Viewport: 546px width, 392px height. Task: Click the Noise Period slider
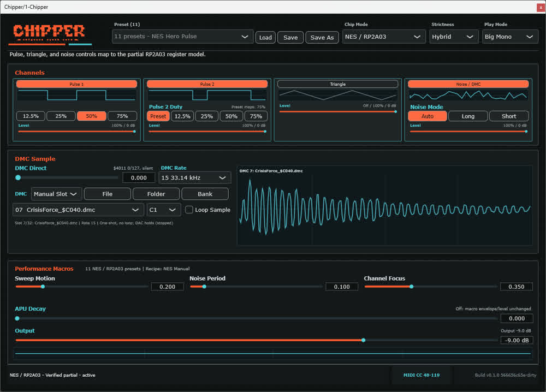256,287
